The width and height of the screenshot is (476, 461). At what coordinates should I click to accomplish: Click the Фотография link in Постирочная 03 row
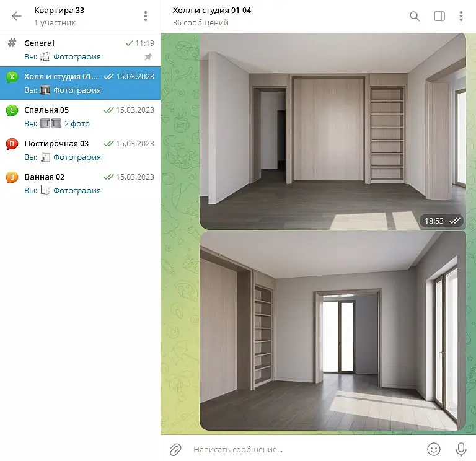[x=77, y=157]
